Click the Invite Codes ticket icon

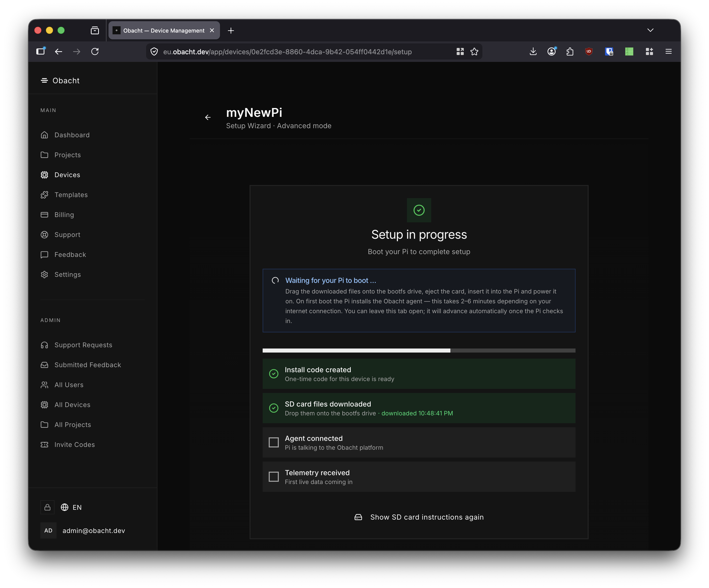pos(45,445)
